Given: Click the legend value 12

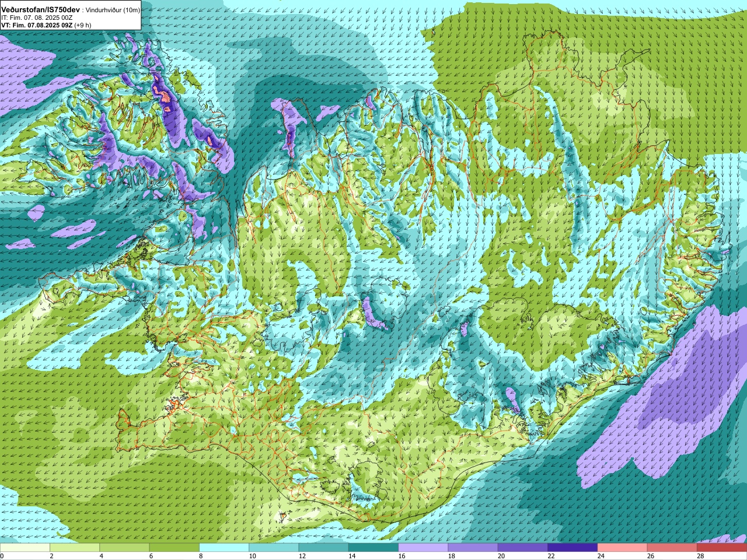Looking at the screenshot, I should click(x=302, y=556).
